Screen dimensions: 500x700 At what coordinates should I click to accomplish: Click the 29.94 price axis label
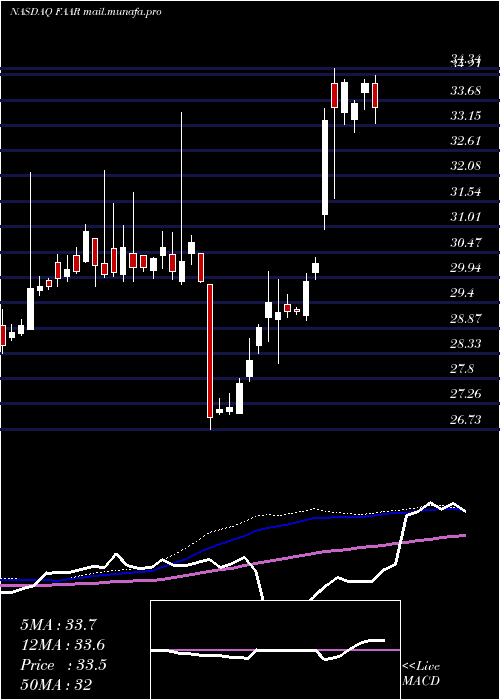466,268
